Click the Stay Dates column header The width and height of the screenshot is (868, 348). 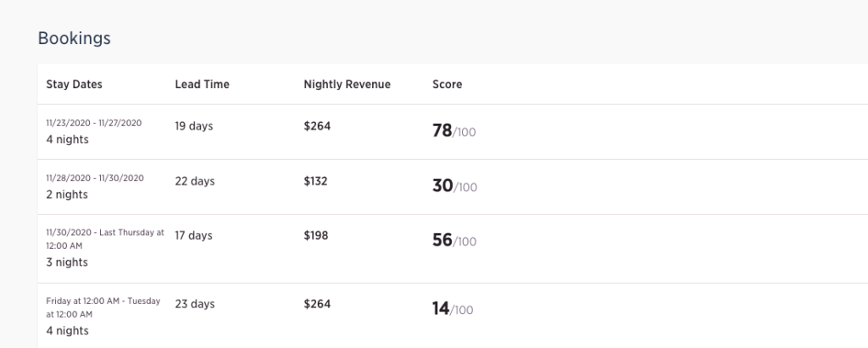pyautogui.click(x=75, y=84)
